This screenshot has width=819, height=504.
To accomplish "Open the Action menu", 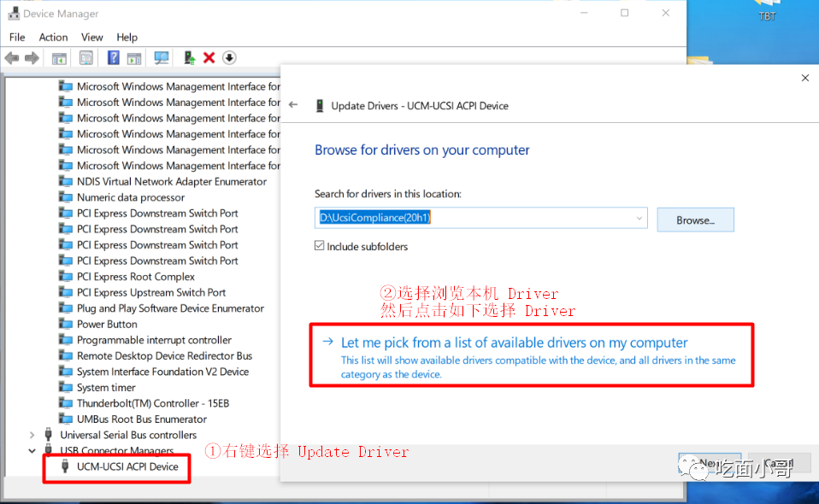I will click(x=53, y=37).
